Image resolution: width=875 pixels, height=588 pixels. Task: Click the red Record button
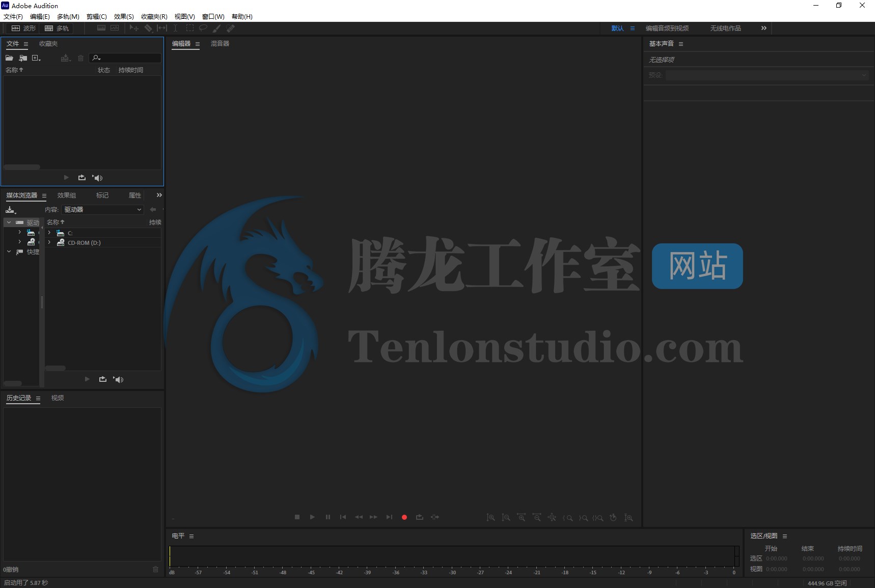(x=404, y=517)
